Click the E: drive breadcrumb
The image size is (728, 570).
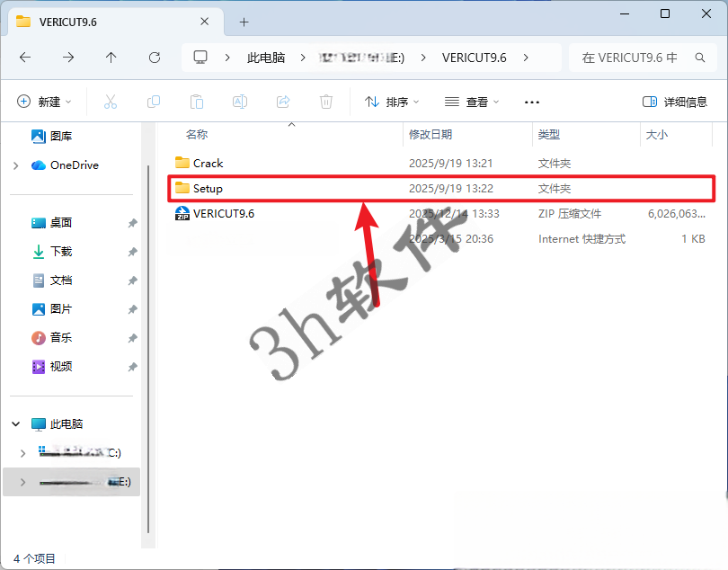[361, 58]
